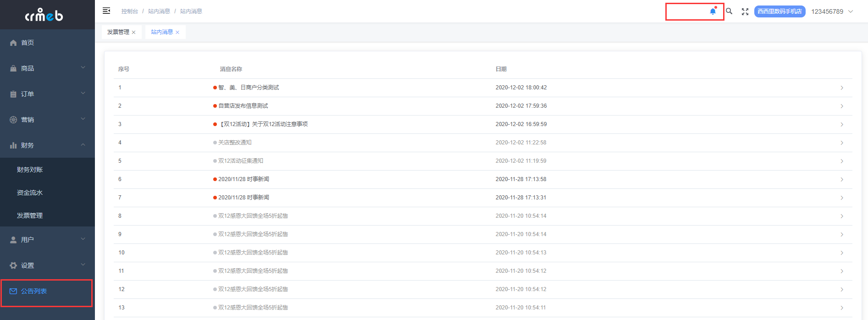Click the 序号 column header

click(124, 69)
